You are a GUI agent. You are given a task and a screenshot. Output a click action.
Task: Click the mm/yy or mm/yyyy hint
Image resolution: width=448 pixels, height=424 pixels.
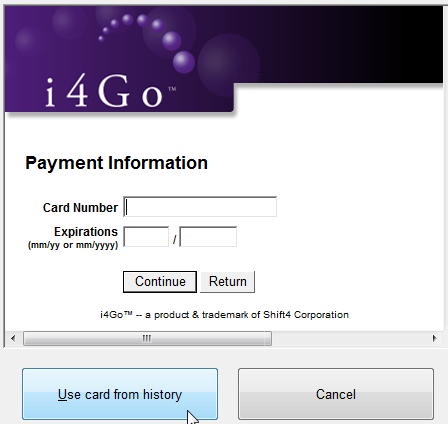pos(73,245)
